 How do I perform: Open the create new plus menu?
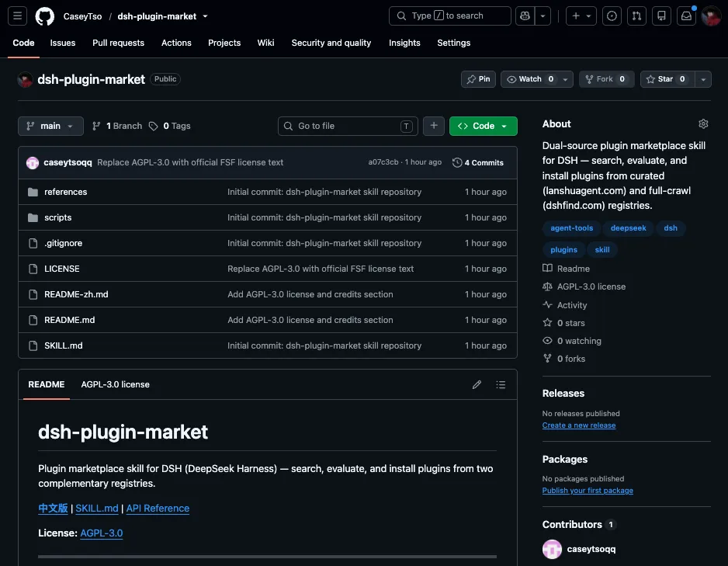581,16
